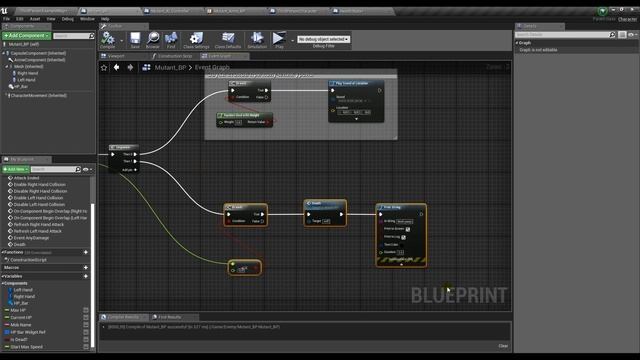This screenshot has height=360, width=640.
Task: Toggle Max HP variable editable eye
Action: tap(86, 310)
